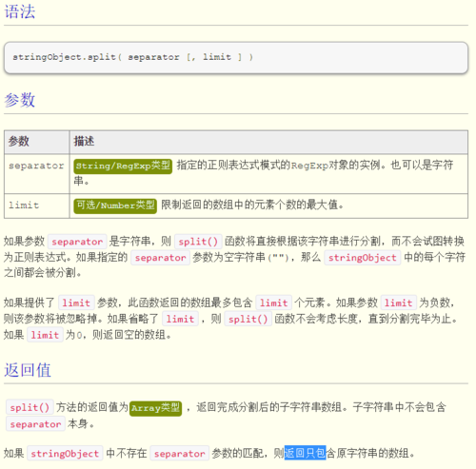Click the separator tag before 参数的匹配

[x=179, y=454]
